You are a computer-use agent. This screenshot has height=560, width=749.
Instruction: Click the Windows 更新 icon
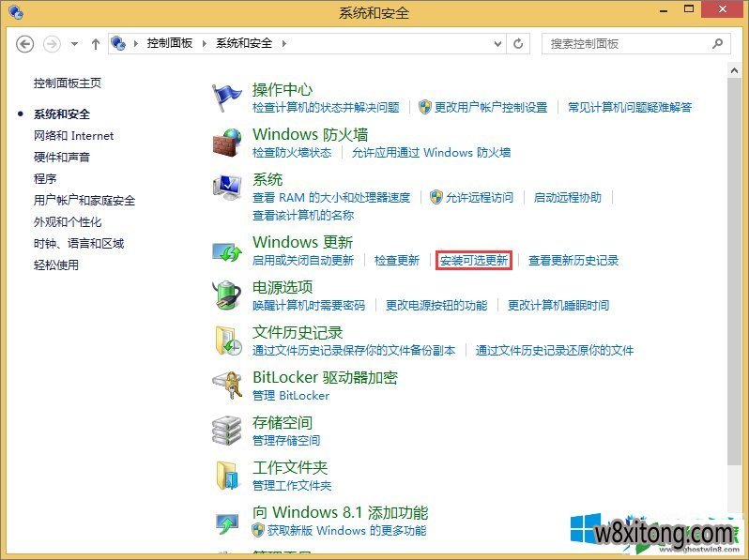click(x=227, y=250)
